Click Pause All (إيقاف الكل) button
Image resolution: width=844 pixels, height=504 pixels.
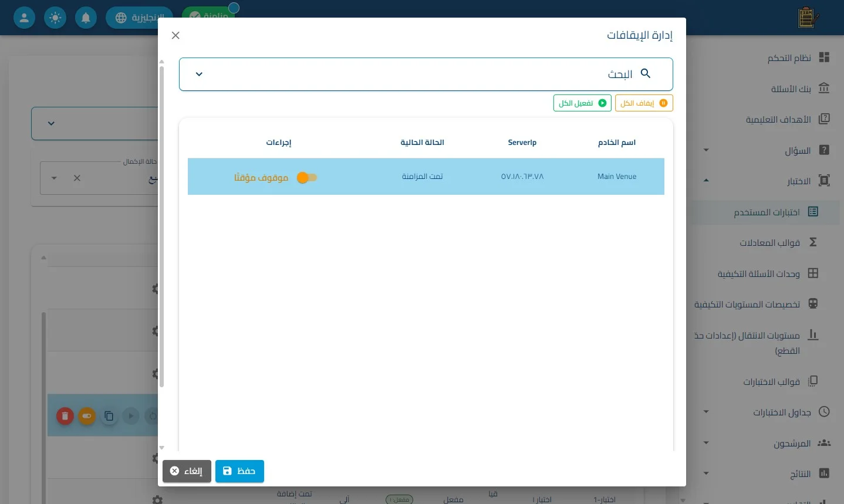pos(644,103)
